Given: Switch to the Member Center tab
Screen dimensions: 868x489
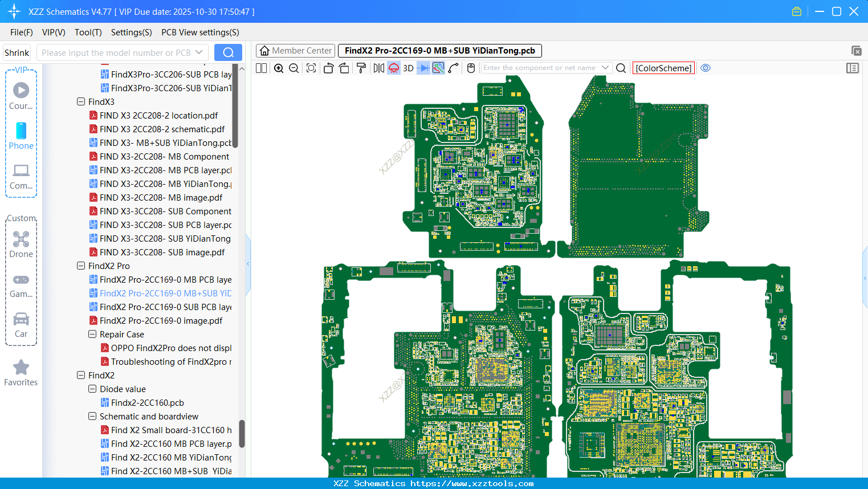Looking at the screenshot, I should tap(296, 51).
